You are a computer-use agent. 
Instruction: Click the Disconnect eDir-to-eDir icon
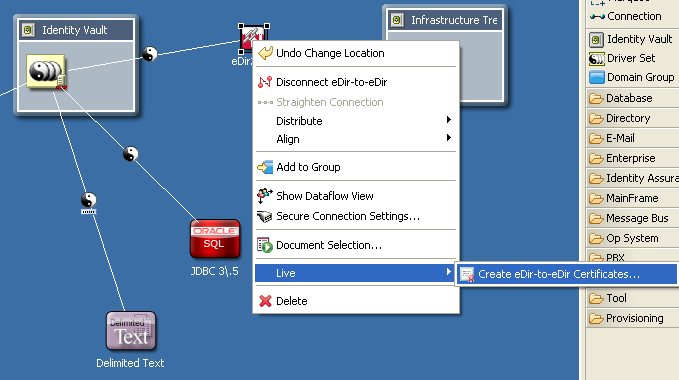click(265, 82)
